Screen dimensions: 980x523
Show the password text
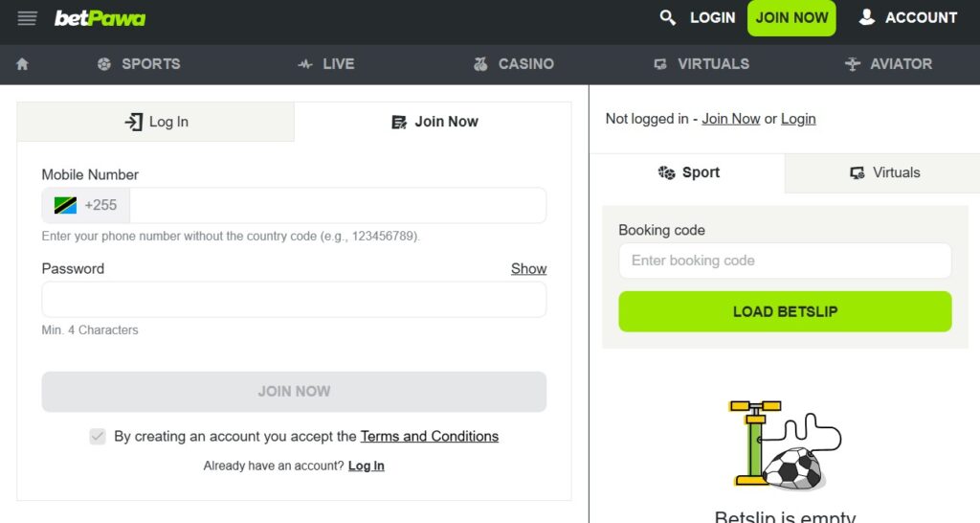(x=528, y=268)
